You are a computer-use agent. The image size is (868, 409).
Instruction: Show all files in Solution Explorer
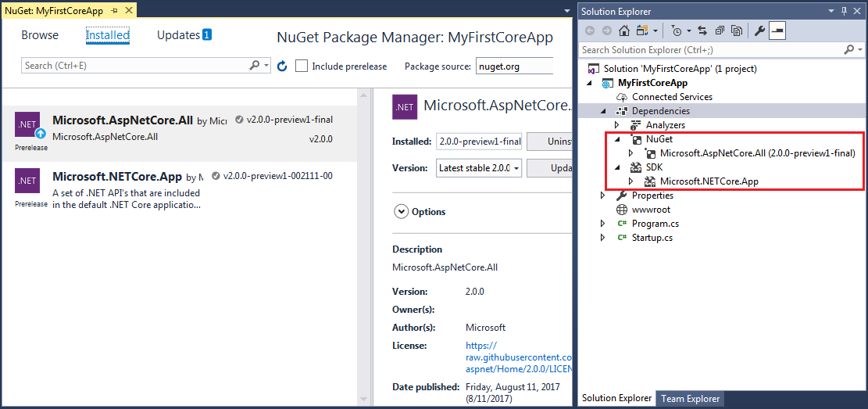tap(736, 31)
